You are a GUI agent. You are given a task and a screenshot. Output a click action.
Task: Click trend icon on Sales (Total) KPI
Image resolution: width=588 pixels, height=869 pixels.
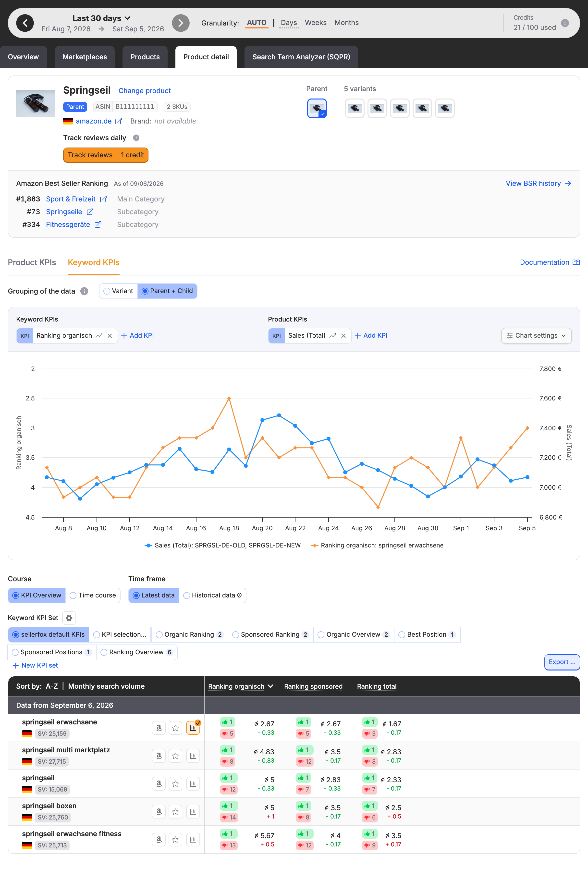tap(333, 336)
